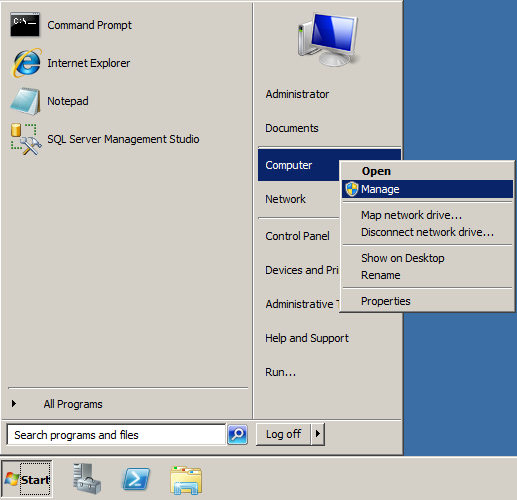This screenshot has width=517, height=500.
Task: Launch Windows PowerShell from the taskbar
Action: [x=136, y=479]
